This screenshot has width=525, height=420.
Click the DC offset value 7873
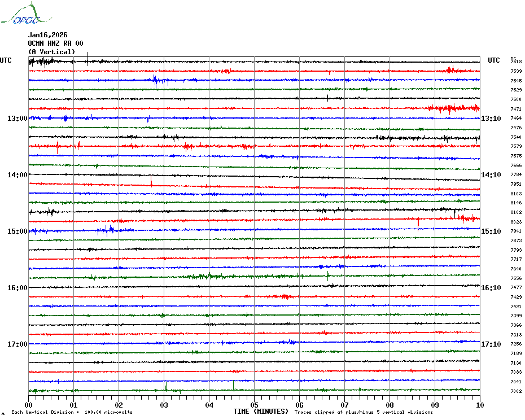(516, 241)
